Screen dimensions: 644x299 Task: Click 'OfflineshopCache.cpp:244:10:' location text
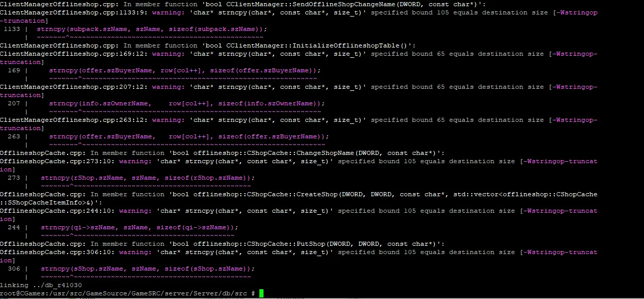(x=57, y=211)
